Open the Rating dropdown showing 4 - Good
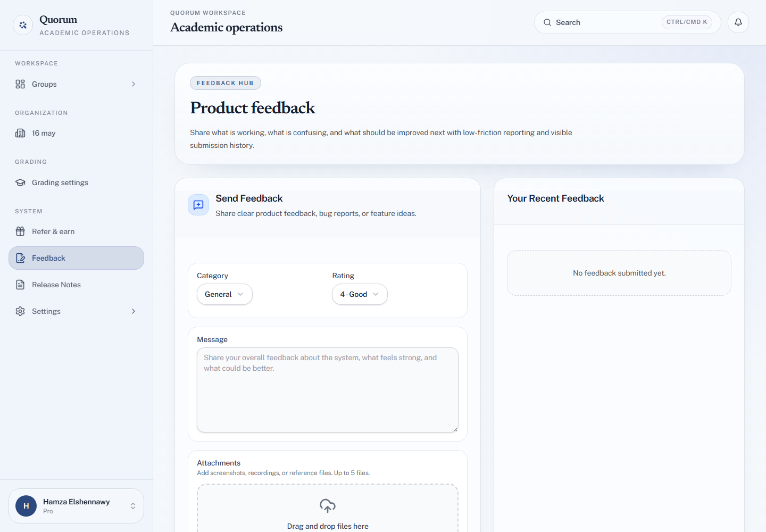Image resolution: width=766 pixels, height=532 pixels. pyautogui.click(x=360, y=294)
